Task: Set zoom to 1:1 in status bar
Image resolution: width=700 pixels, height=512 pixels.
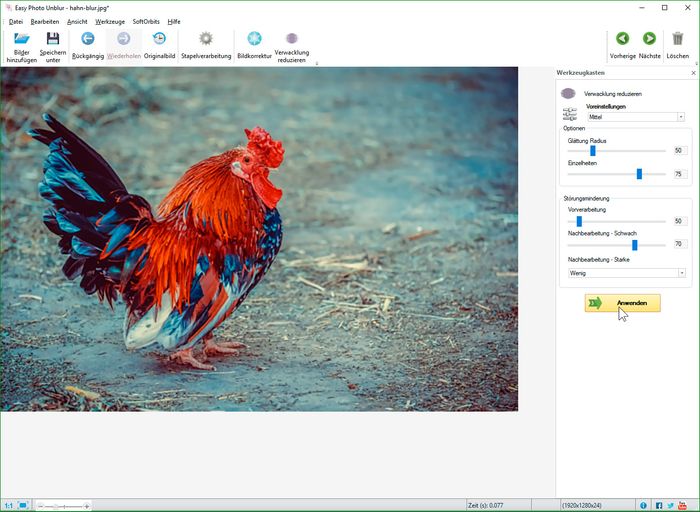Action: (8, 506)
